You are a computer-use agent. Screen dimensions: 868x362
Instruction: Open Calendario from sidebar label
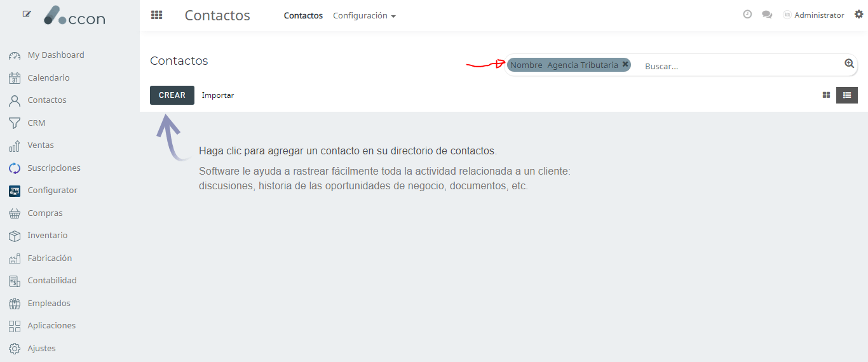[x=48, y=78]
